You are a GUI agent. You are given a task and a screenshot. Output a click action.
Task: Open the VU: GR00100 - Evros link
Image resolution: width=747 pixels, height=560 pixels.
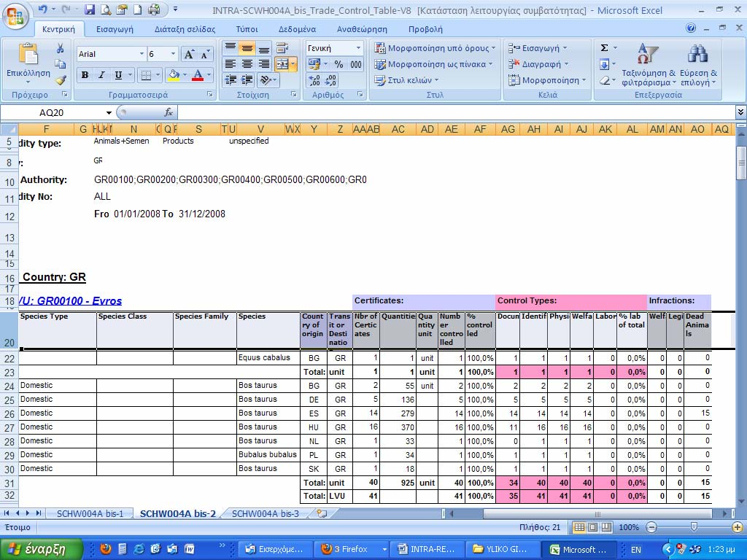[x=70, y=301]
